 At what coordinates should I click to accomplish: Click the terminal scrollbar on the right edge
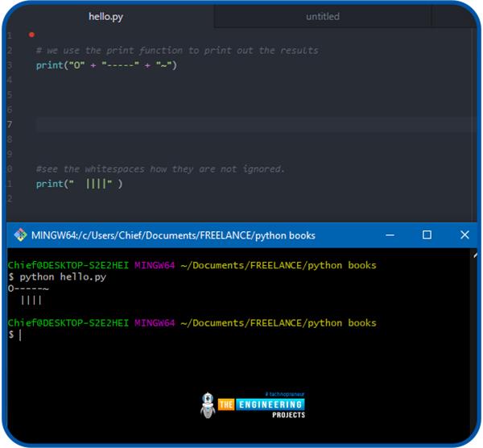tap(474, 346)
